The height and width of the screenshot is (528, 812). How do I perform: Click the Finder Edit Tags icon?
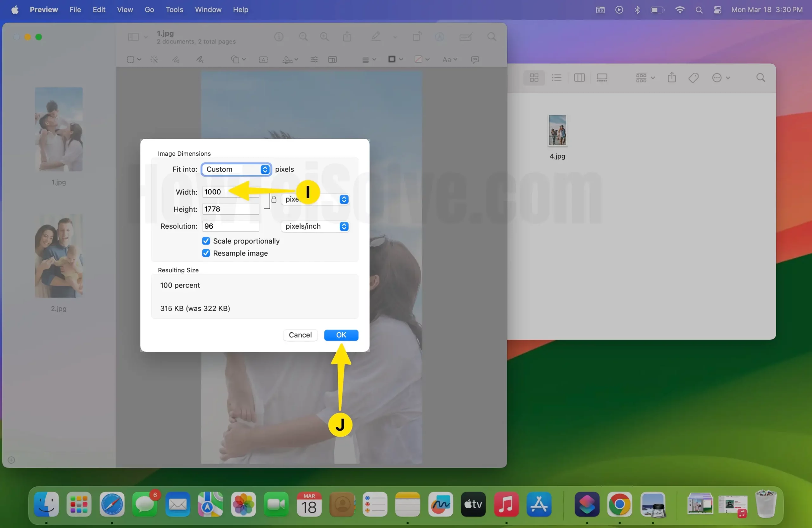tap(693, 78)
